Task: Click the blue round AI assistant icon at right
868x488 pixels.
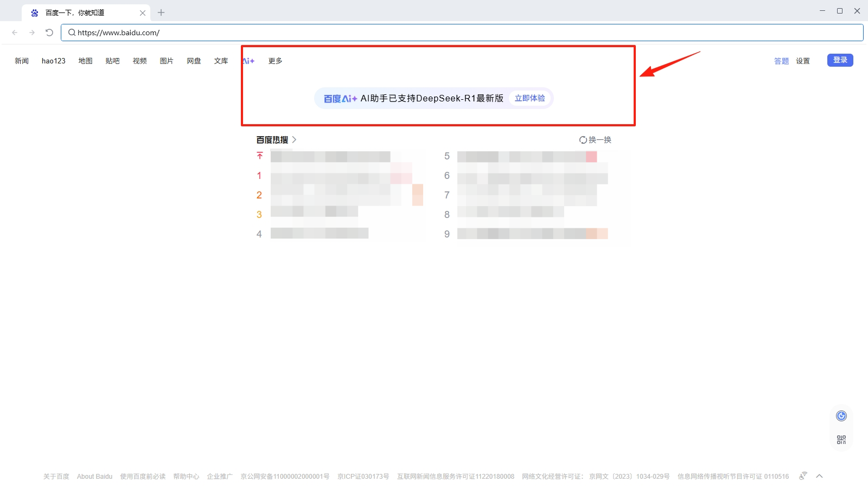Action: (841, 416)
